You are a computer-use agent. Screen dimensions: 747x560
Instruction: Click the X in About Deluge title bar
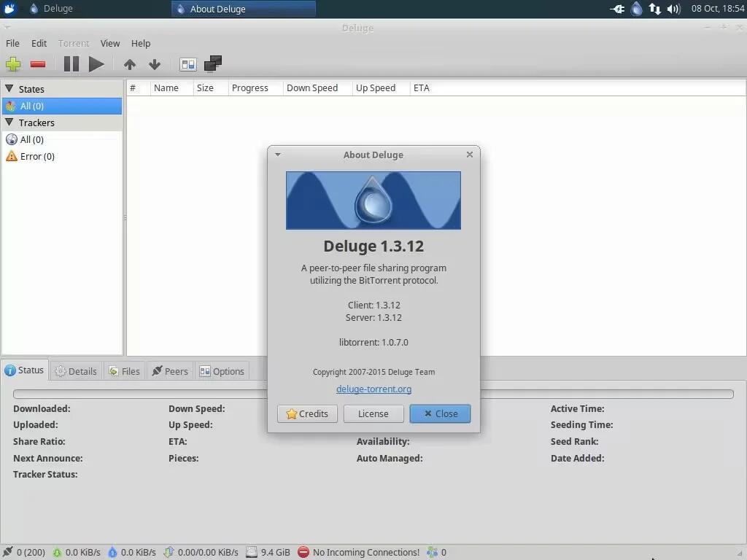pyautogui.click(x=470, y=155)
